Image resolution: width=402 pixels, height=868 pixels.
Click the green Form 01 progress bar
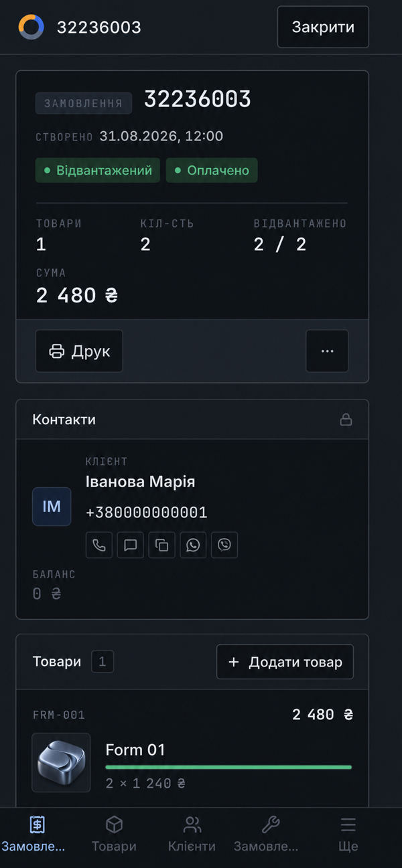(x=228, y=767)
